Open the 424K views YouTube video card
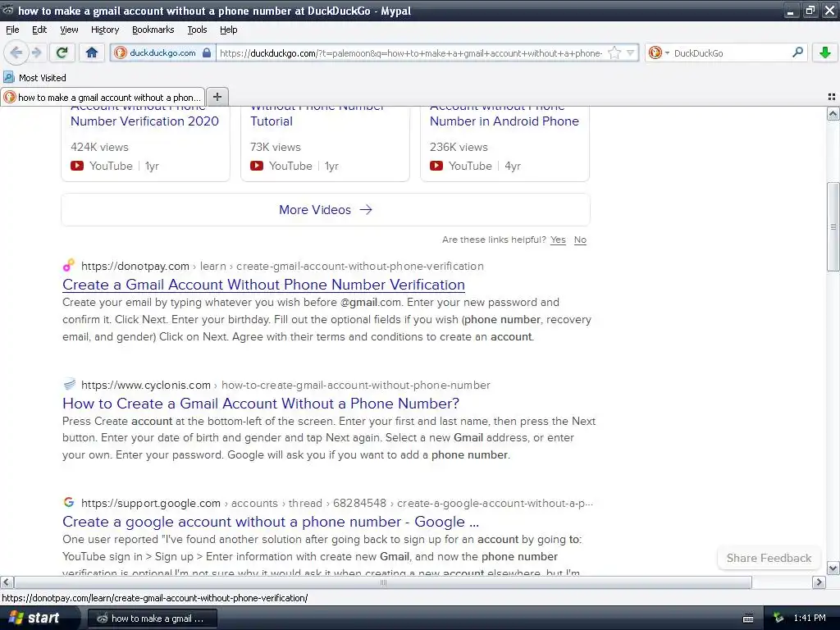 (145, 144)
